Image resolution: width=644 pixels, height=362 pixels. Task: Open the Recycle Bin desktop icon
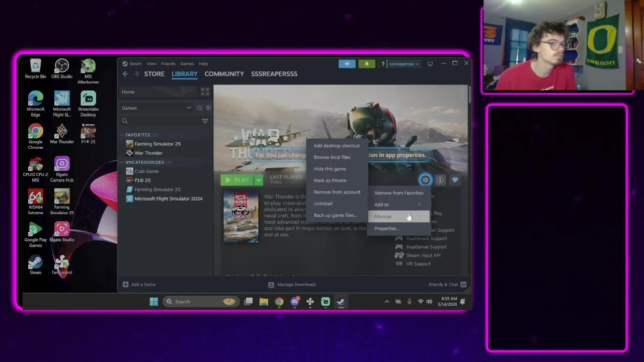pyautogui.click(x=35, y=69)
